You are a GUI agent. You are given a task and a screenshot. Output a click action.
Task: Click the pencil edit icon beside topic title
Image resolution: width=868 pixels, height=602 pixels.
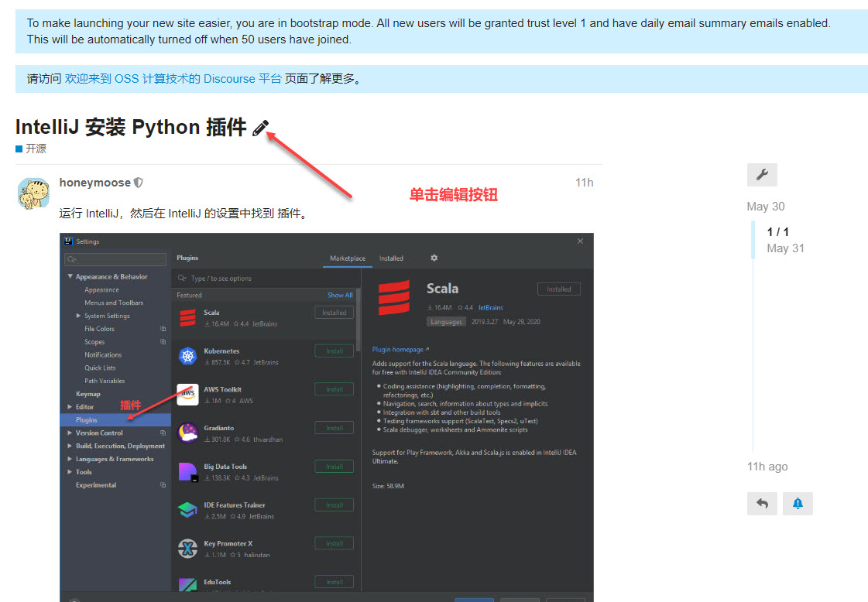click(260, 128)
